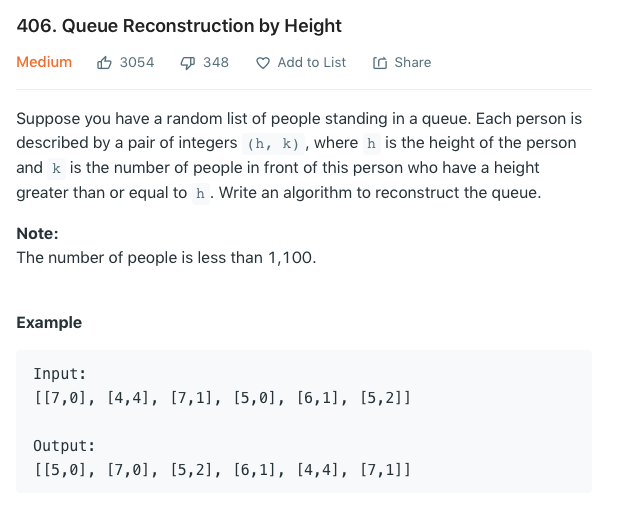
Task: Click the Medium difficulty label
Action: [44, 62]
